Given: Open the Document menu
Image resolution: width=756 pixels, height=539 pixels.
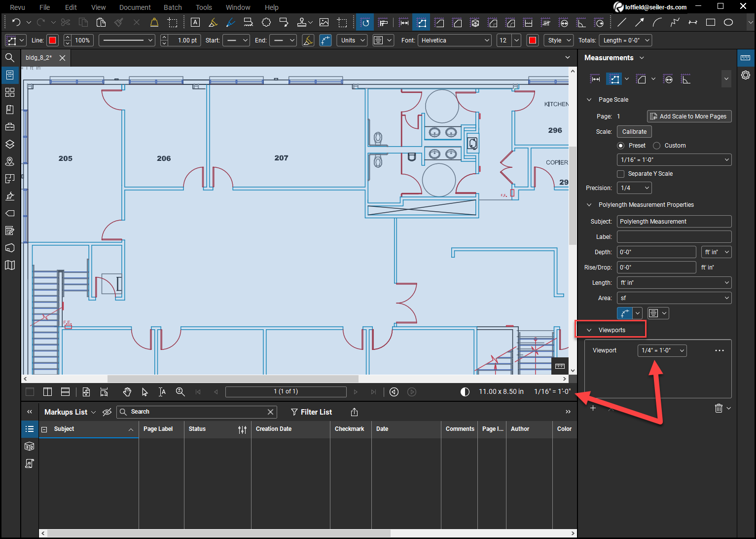Looking at the screenshot, I should point(135,7).
